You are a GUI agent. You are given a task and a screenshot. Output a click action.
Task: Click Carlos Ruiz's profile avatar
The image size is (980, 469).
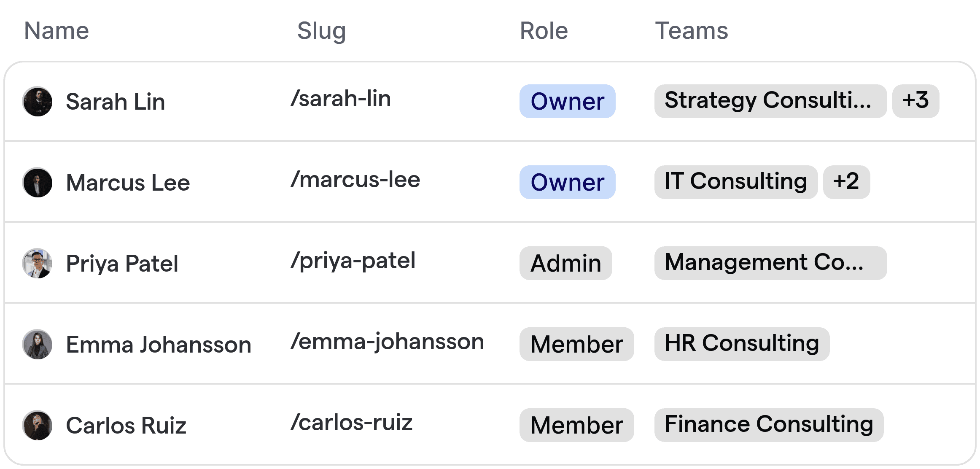37,425
